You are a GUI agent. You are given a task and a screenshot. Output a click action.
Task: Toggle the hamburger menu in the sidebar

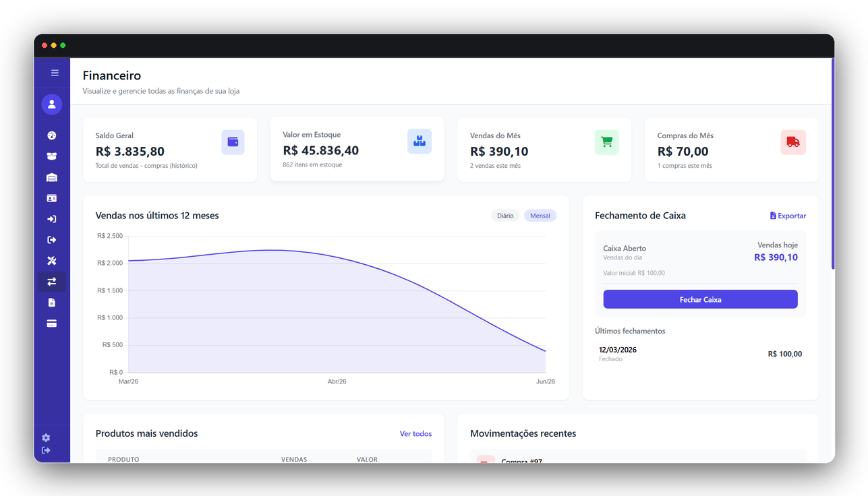click(55, 73)
